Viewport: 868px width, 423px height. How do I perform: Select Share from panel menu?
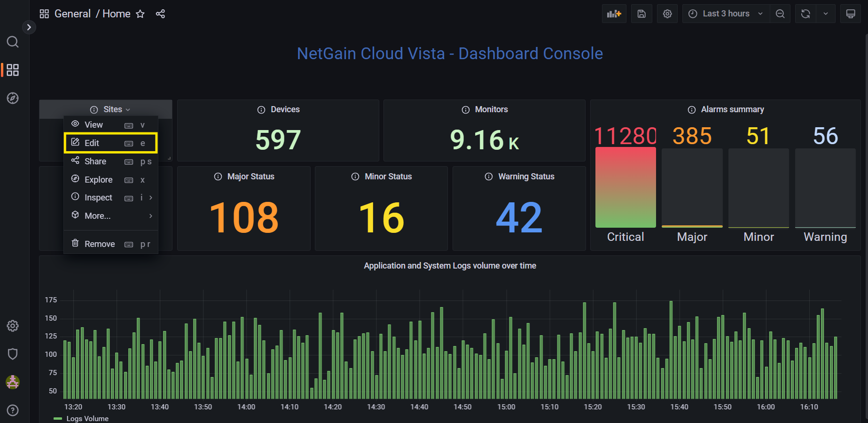pos(111,162)
